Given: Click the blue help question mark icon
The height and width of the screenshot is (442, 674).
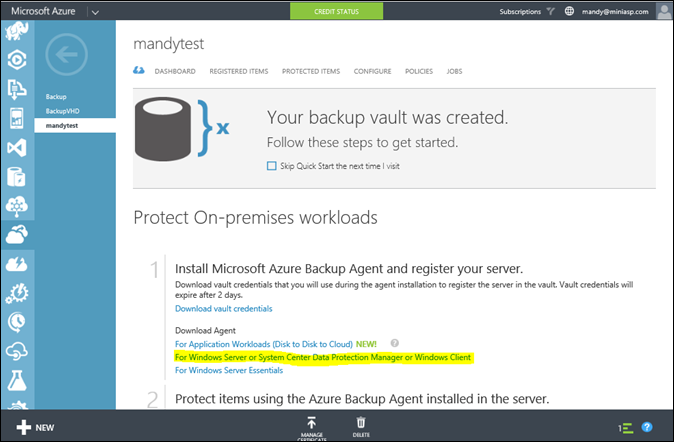Looking at the screenshot, I should 647,427.
